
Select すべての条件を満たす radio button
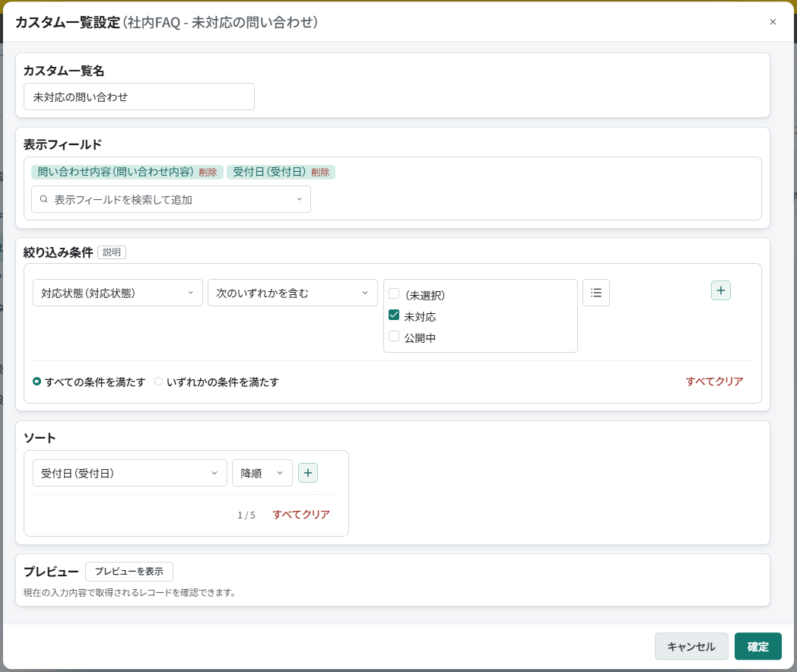(x=37, y=382)
